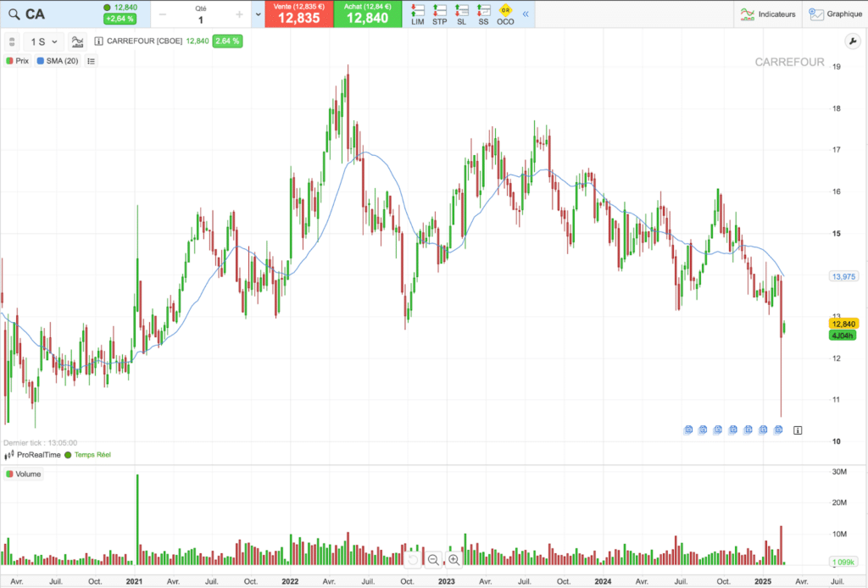
Task: Click the 2022 time axis label
Action: click(x=290, y=581)
